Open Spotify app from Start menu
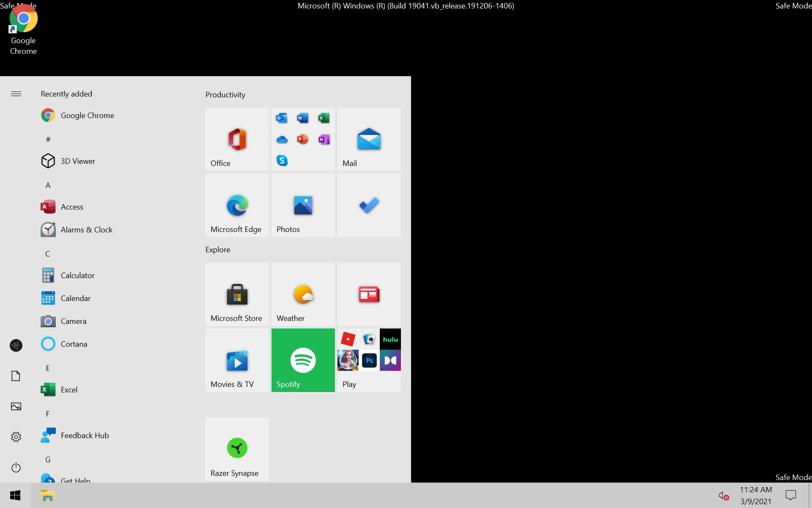812x508 pixels. click(x=303, y=359)
